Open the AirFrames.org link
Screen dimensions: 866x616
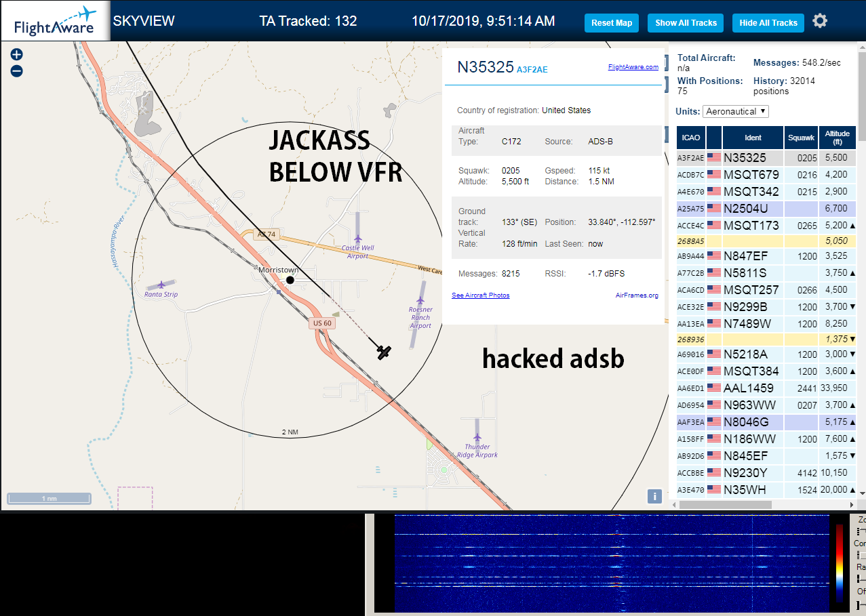[x=637, y=295]
